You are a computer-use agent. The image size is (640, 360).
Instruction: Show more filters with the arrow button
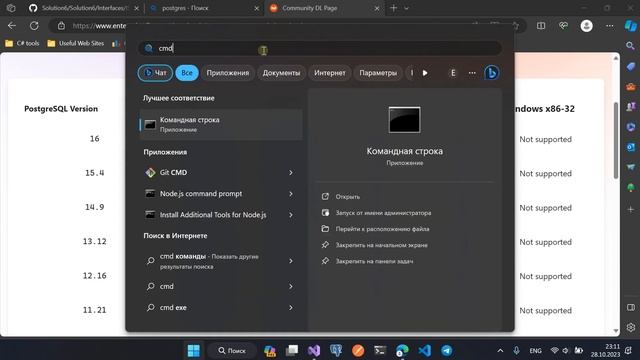425,73
